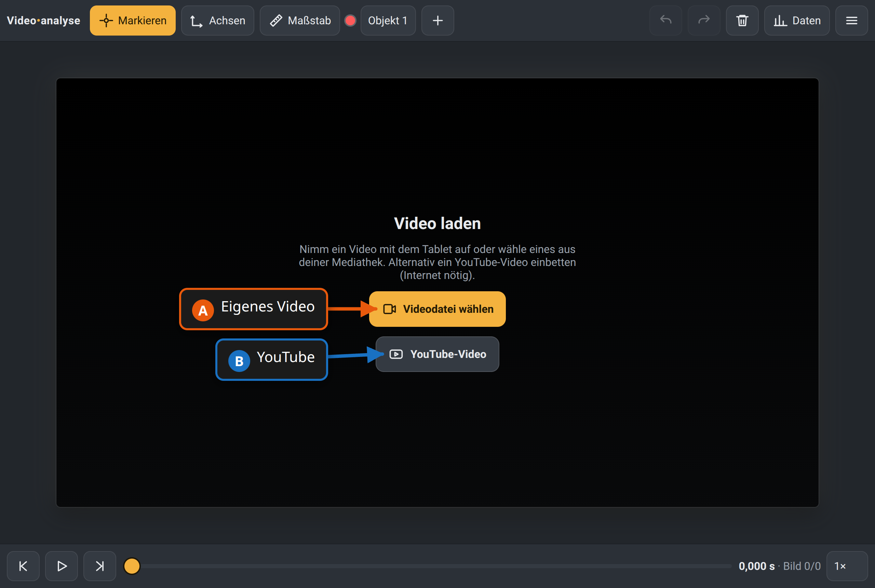This screenshot has height=588, width=875.
Task: Click the Bild 0/0 frame counter
Action: (x=802, y=566)
